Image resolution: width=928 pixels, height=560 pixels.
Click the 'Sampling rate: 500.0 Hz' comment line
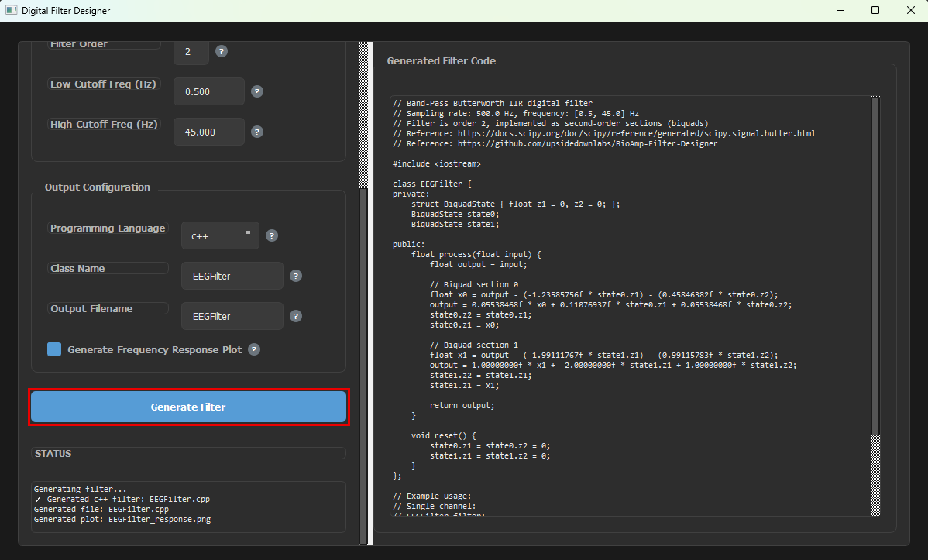pos(515,114)
